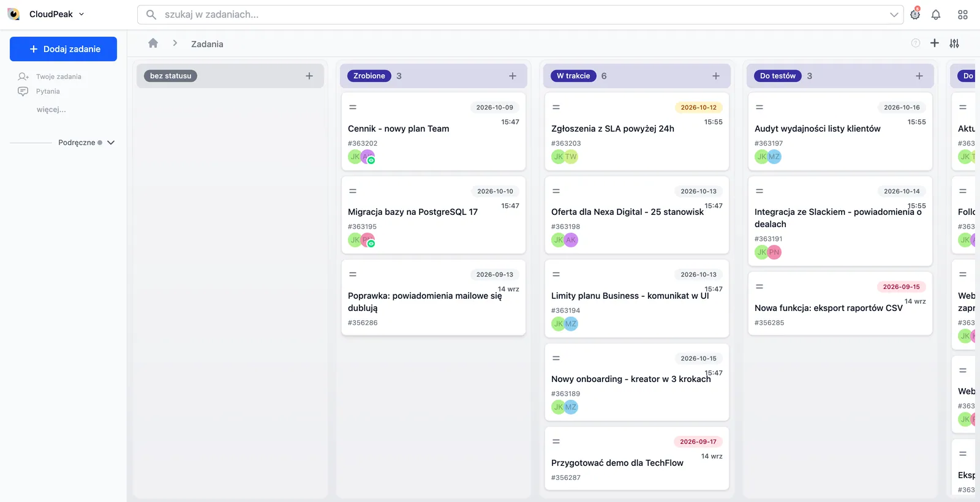This screenshot has height=502, width=980.
Task: Expand the Podręczne section chevron
Action: click(x=111, y=143)
